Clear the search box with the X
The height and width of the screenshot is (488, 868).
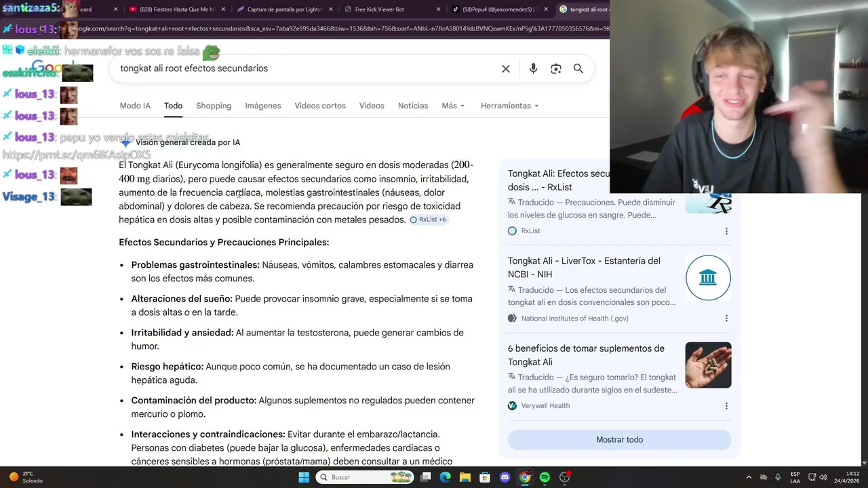tap(506, 68)
